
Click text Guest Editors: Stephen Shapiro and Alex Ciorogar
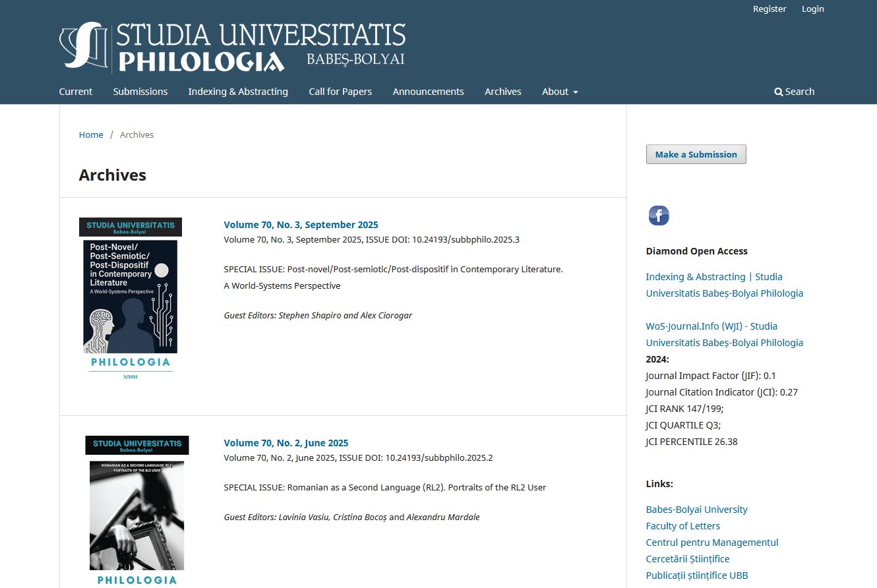pyautogui.click(x=318, y=315)
